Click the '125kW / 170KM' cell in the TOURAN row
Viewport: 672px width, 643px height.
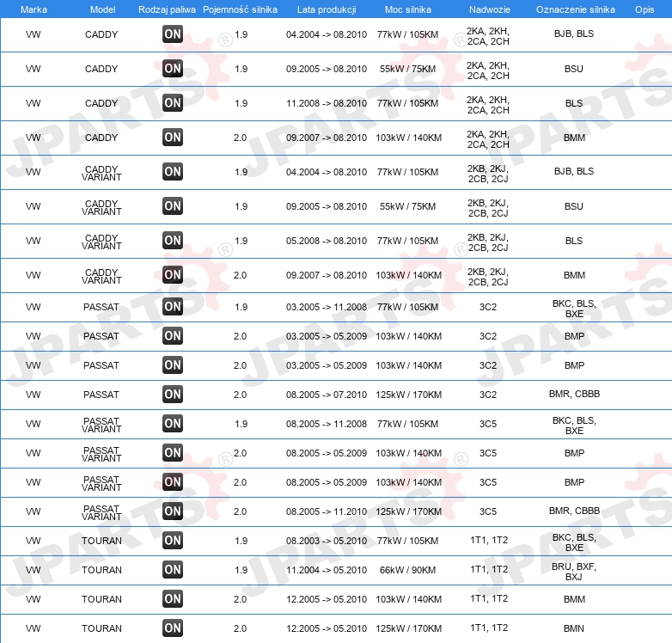tap(408, 628)
